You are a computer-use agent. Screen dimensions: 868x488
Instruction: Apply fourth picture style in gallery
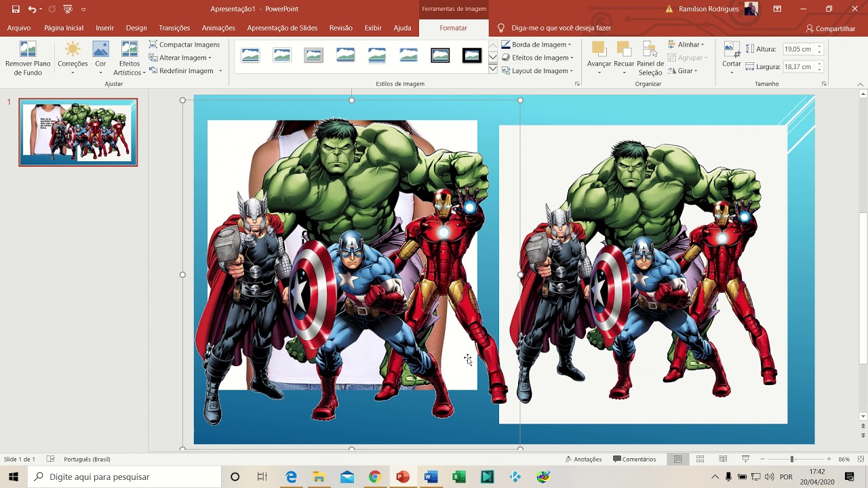[x=345, y=56]
